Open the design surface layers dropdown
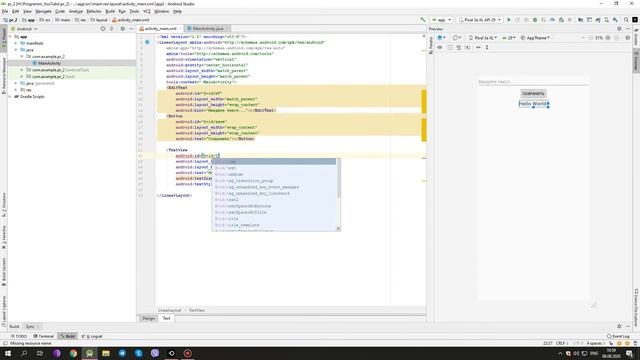Screen dimensions: 640x360 point(441,38)
